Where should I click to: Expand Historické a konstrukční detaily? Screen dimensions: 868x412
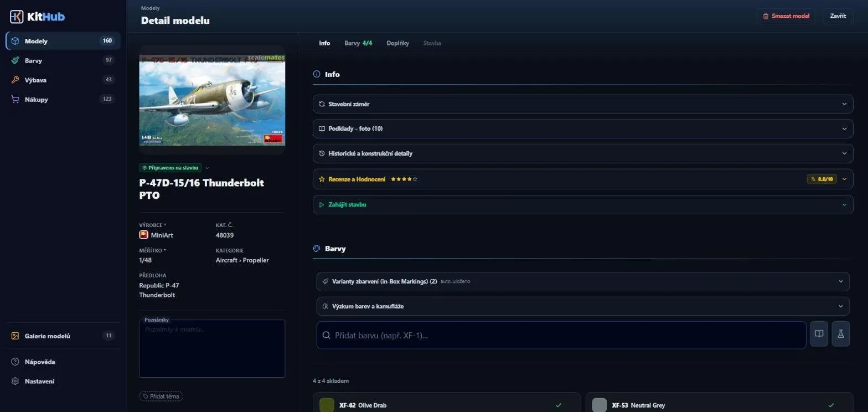pos(583,153)
